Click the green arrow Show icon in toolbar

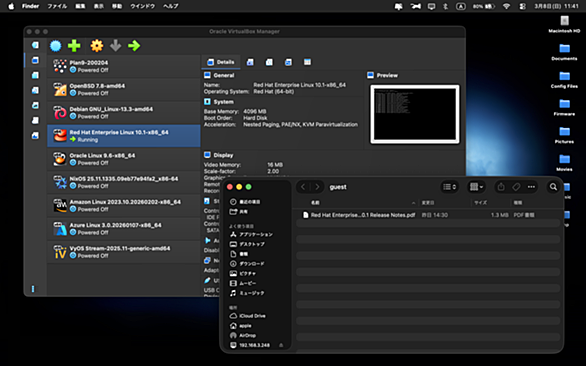[134, 46]
